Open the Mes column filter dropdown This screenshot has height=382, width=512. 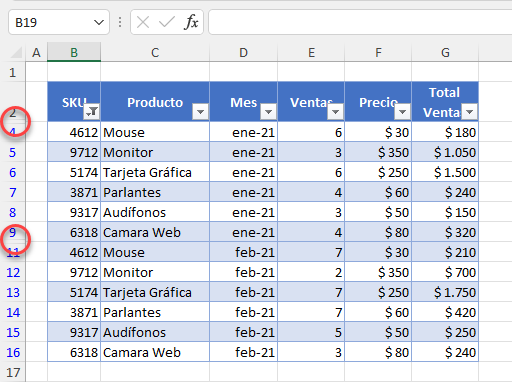point(268,111)
